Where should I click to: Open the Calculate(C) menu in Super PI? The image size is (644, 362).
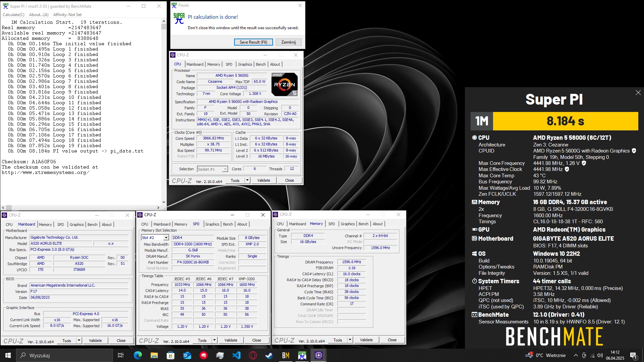[x=13, y=15]
